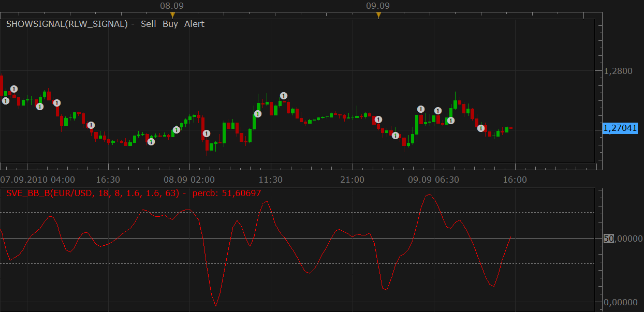
Task: Click the last signal marker before 16:00
Action: [x=481, y=128]
